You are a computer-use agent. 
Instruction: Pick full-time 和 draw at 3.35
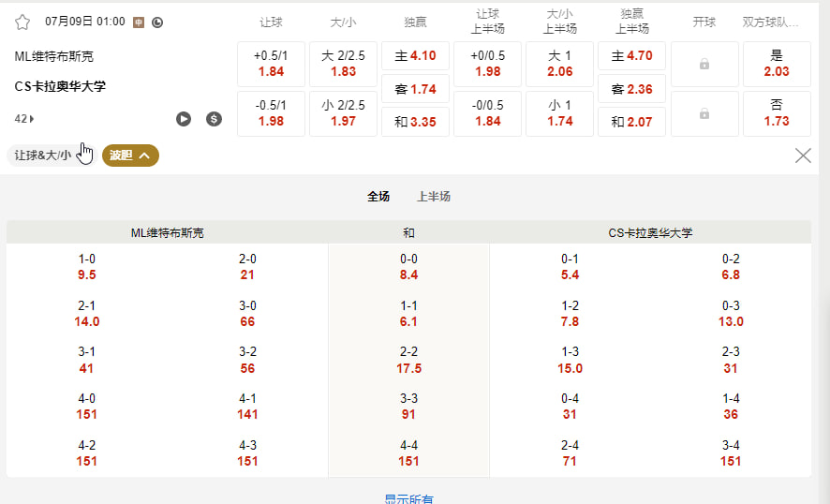[x=416, y=122]
